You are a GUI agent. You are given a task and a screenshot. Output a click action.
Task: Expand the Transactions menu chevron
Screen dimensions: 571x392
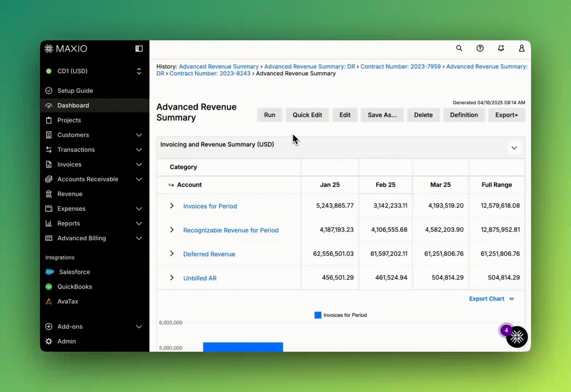pos(139,150)
